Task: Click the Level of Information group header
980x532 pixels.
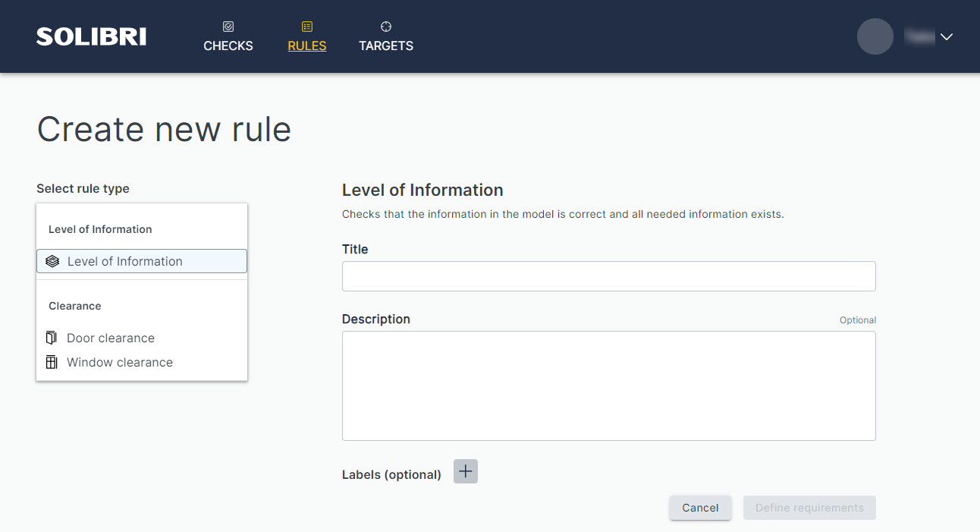Action: 100,229
